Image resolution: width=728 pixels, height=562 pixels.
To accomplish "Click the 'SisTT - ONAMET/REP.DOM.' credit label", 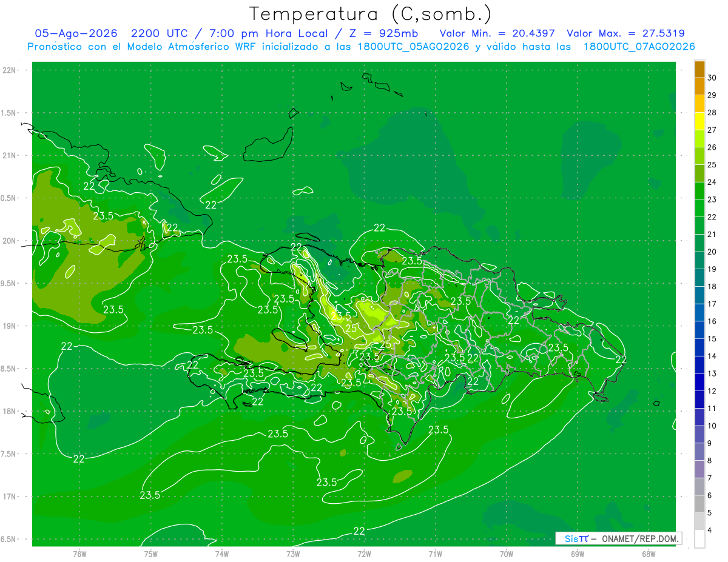I will click(x=619, y=538).
